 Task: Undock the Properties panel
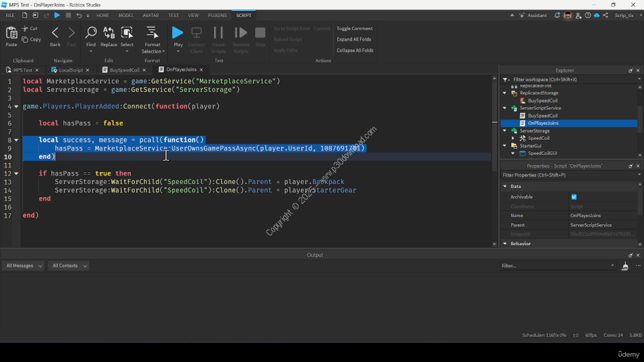click(630, 166)
